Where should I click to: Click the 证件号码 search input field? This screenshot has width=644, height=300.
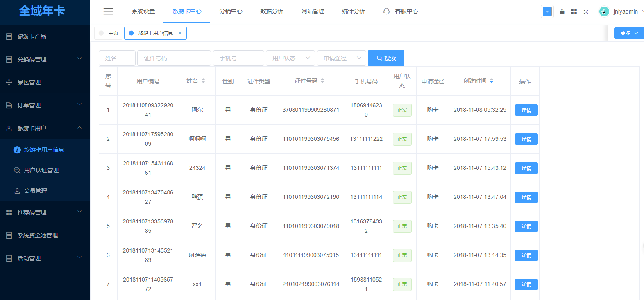pos(174,58)
